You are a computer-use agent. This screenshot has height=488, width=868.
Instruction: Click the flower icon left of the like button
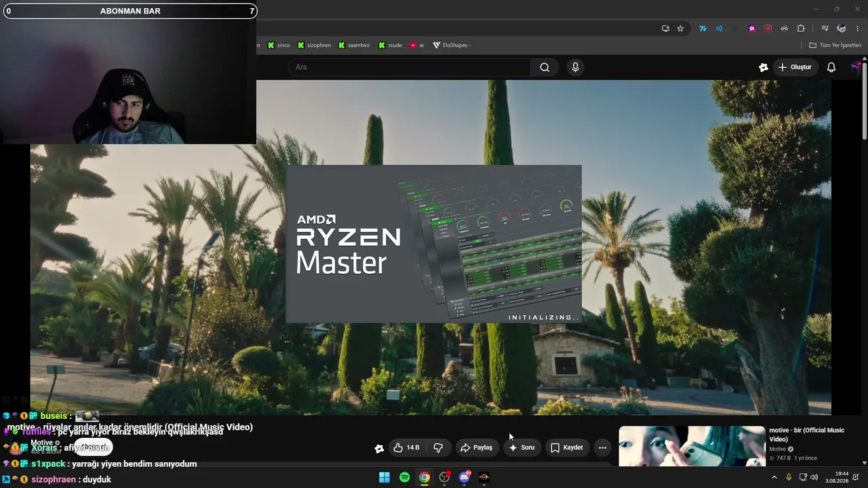point(379,448)
